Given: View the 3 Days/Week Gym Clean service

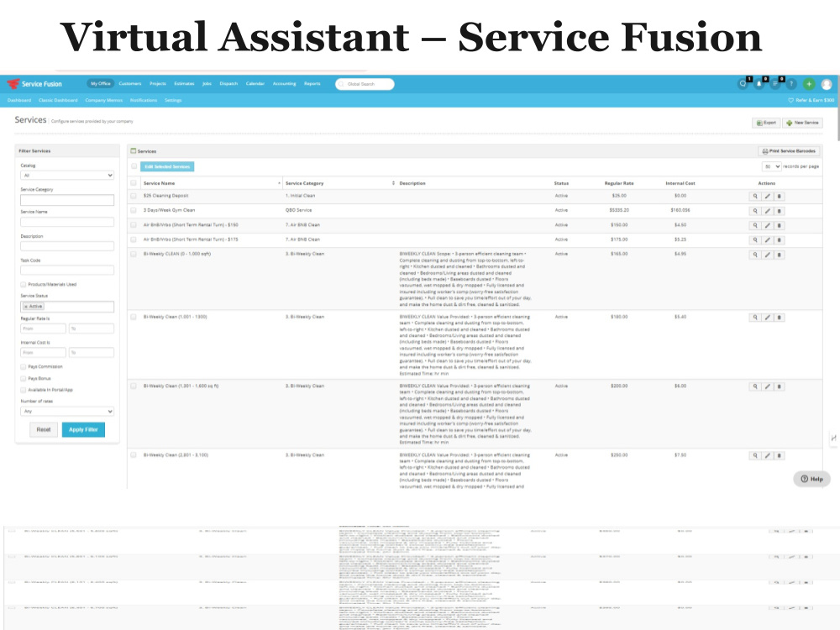Looking at the screenshot, I should coord(755,211).
